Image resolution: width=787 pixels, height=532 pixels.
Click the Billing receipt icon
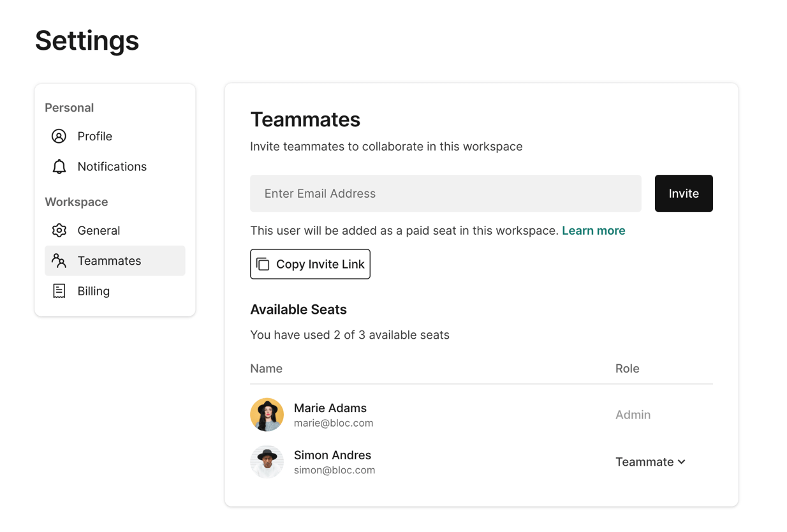(59, 291)
